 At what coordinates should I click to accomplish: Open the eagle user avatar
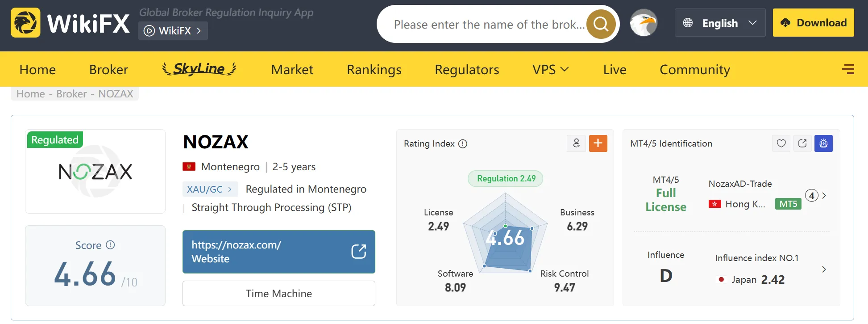click(644, 23)
